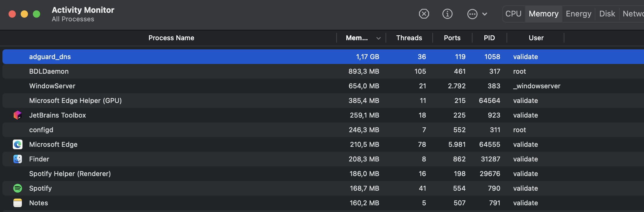Open the process info (i) icon
Screen dimensions: 644x212
click(447, 14)
